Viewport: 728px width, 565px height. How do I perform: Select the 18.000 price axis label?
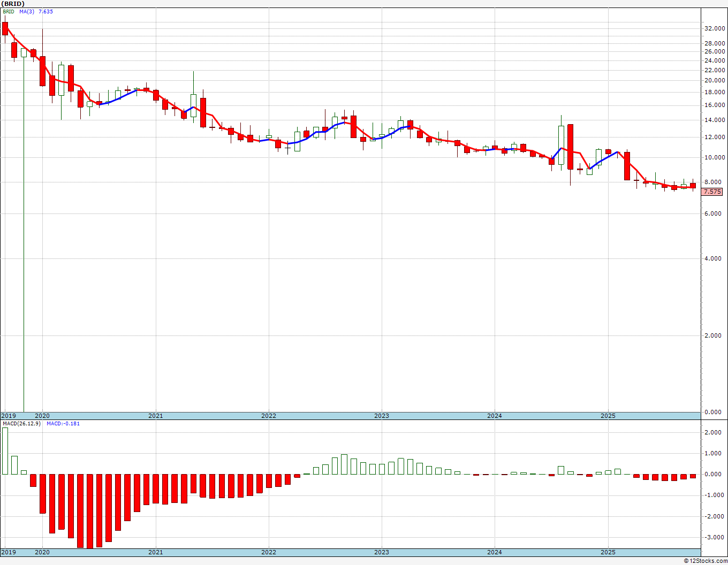pos(715,92)
